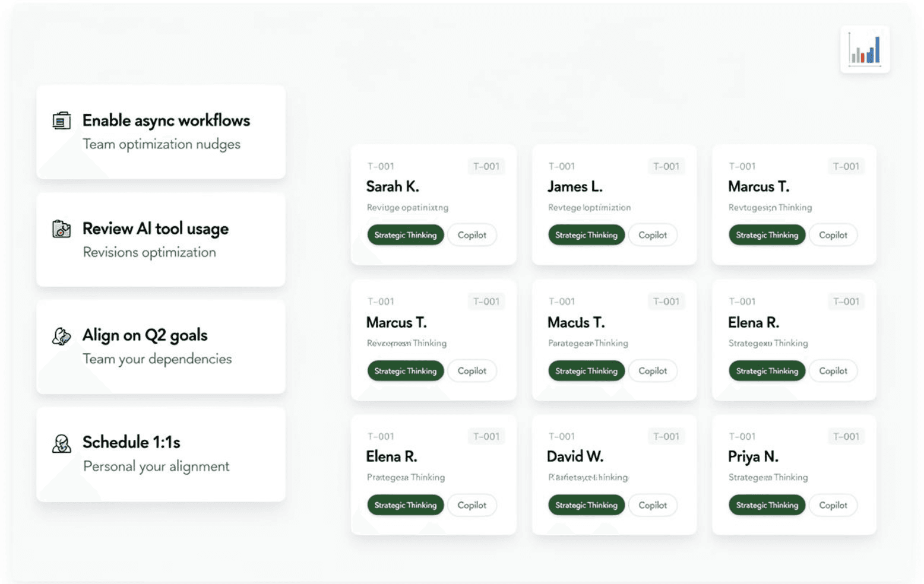Click Strategic Thinking tag on Sarah K. card

point(406,235)
